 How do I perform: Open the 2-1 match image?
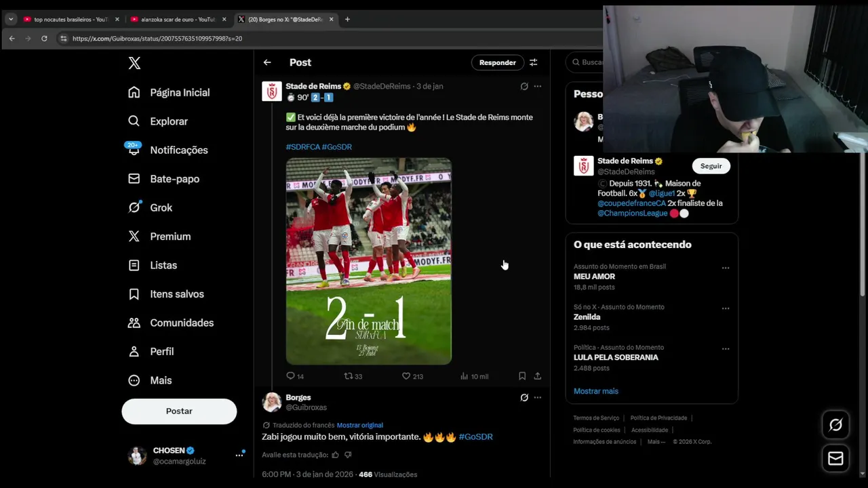point(368,261)
